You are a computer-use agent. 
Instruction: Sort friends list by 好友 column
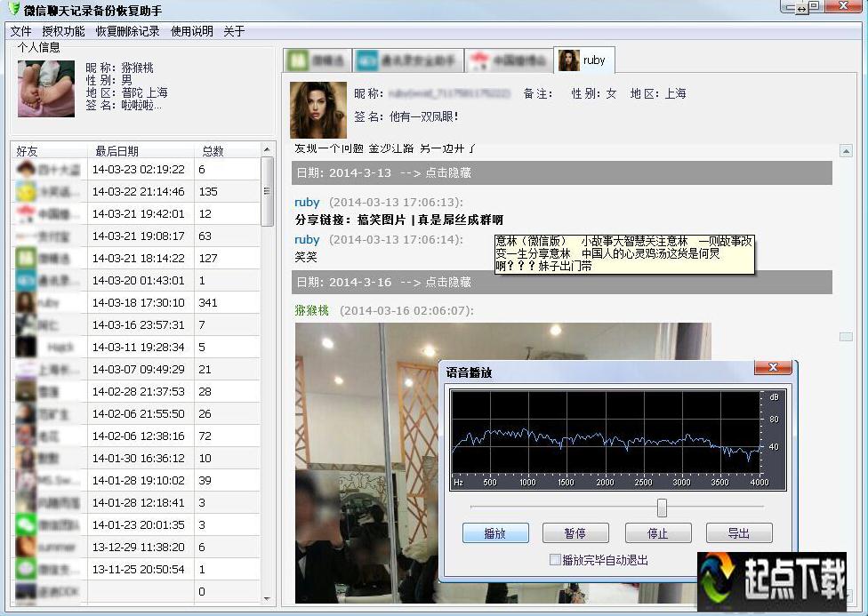[49, 150]
